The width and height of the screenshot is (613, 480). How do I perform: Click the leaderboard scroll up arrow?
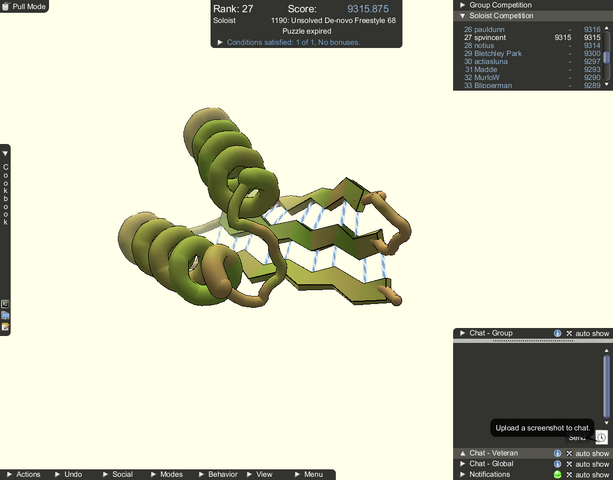coord(607,28)
